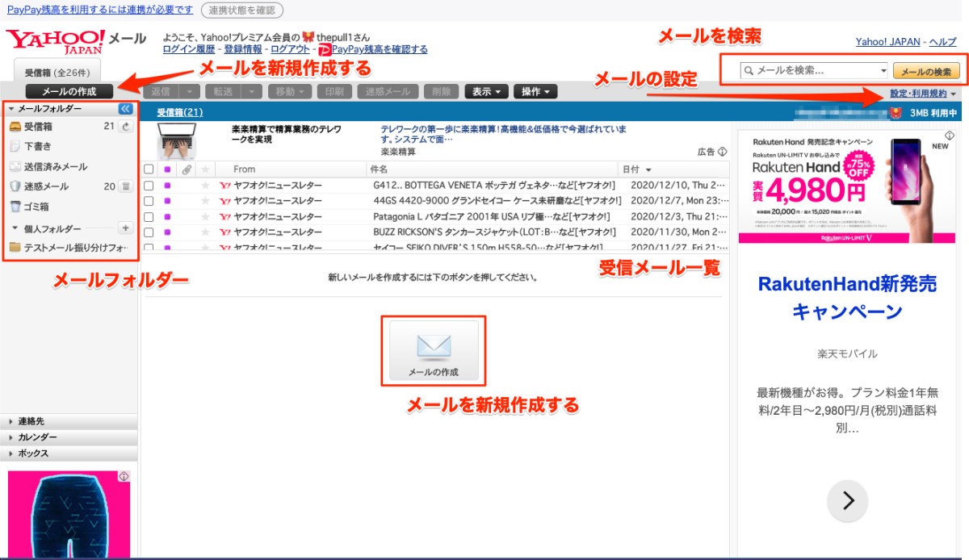Screen dimensions: 969x560
Task: Click the purple unread-status column header dot
Action: pos(167,169)
